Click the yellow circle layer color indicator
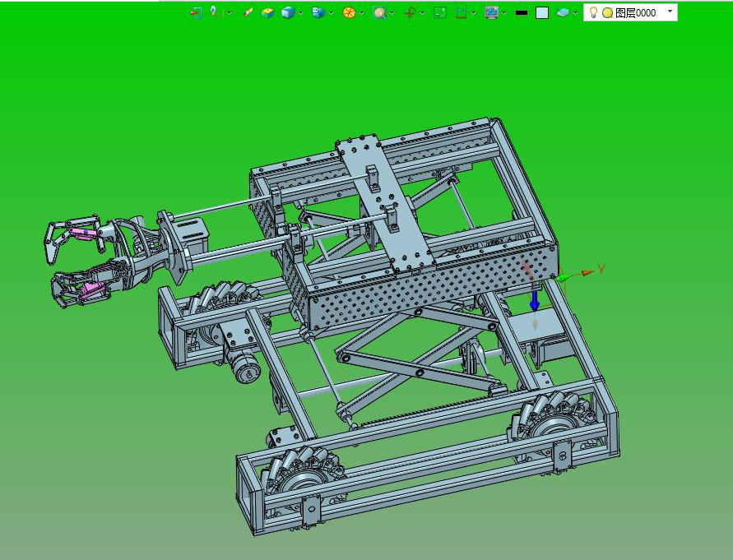The height and width of the screenshot is (560, 733). click(607, 13)
